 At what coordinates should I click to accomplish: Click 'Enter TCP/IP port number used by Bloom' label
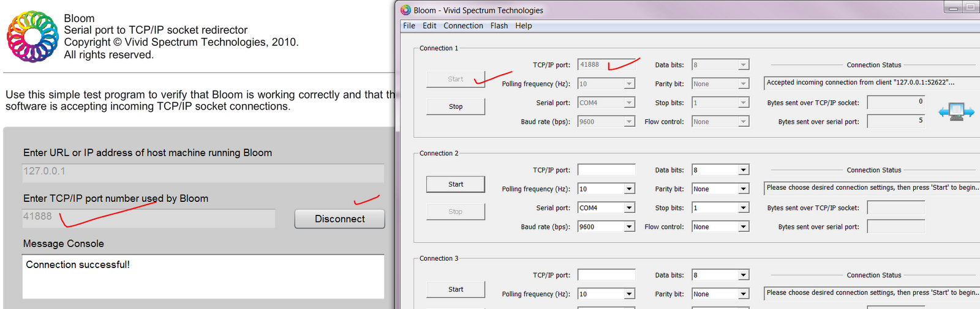tap(116, 198)
